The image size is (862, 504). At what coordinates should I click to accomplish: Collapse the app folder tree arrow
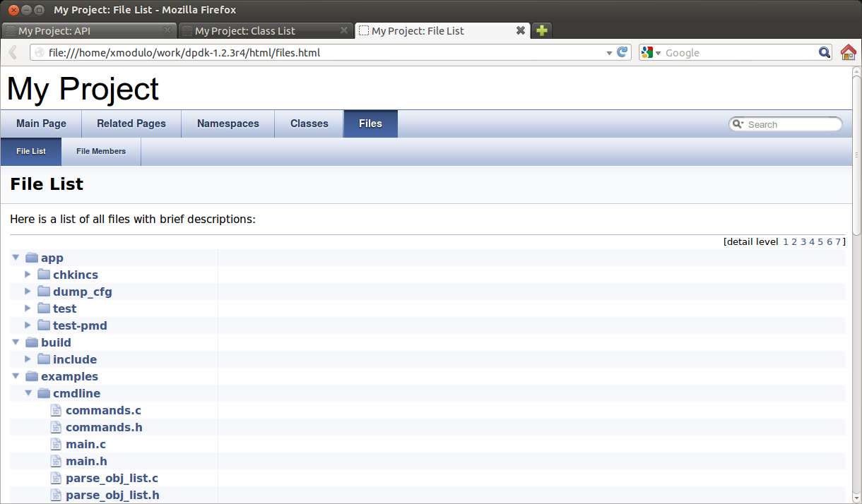pos(16,258)
